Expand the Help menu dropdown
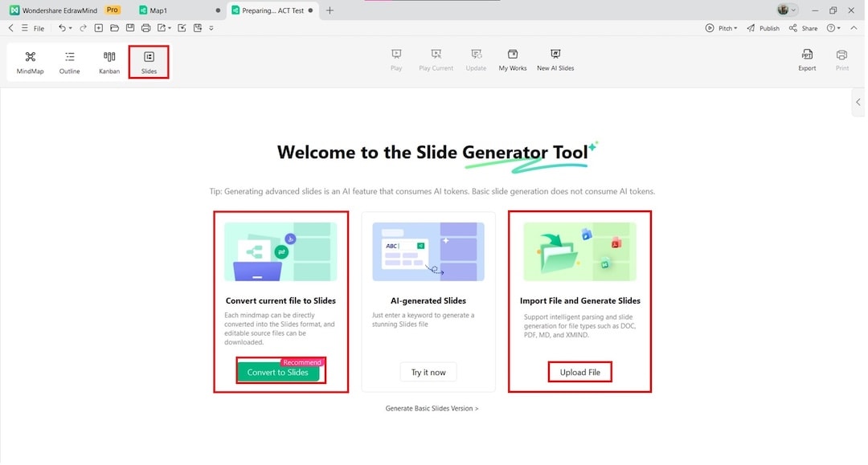This screenshot has height=465, width=868. [x=833, y=27]
